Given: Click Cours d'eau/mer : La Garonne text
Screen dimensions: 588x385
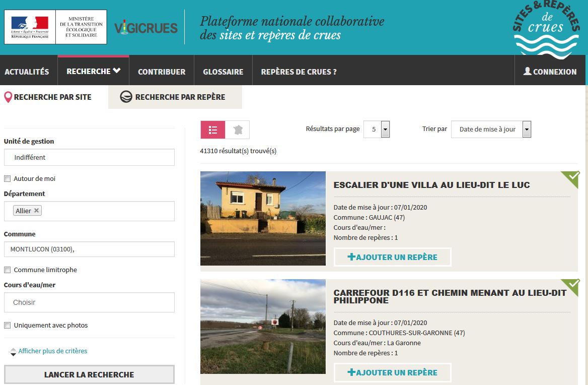Looking at the screenshot, I should pyautogui.click(x=377, y=343).
